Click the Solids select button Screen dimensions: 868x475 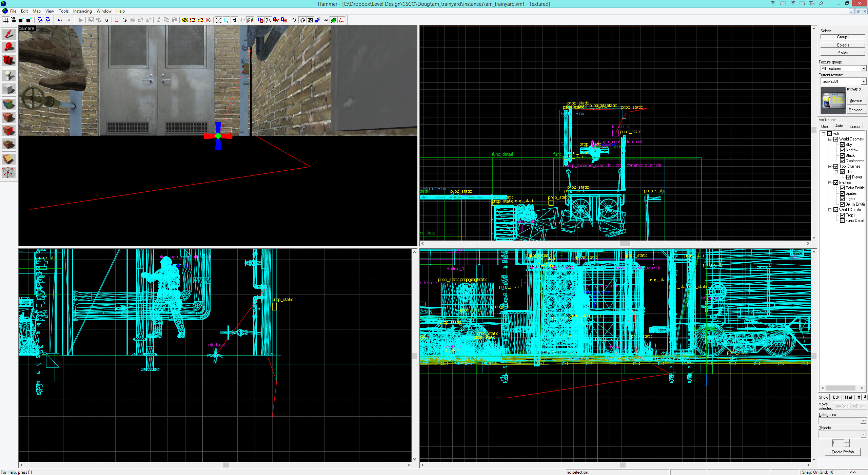843,53
